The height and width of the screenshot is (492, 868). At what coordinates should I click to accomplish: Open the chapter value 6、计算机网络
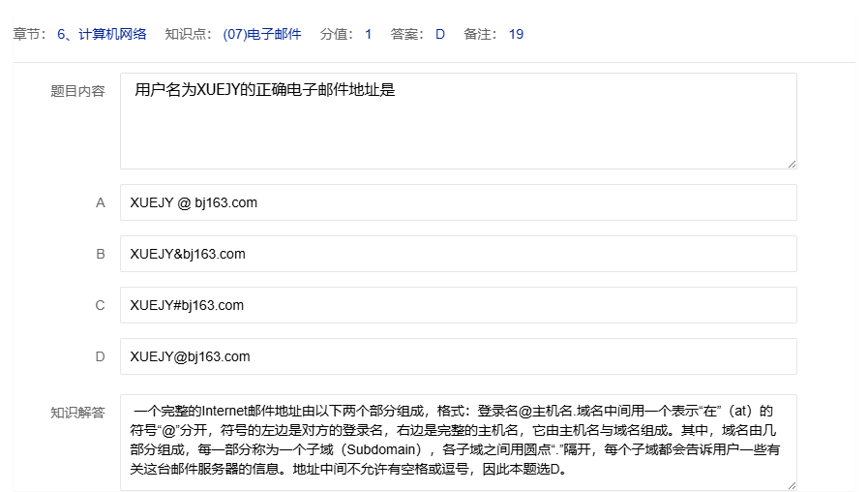click(x=102, y=34)
